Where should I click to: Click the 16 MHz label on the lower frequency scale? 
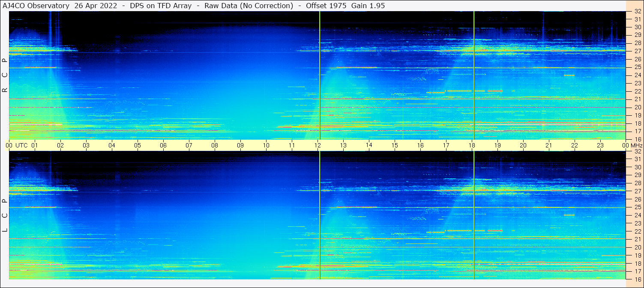637,279
